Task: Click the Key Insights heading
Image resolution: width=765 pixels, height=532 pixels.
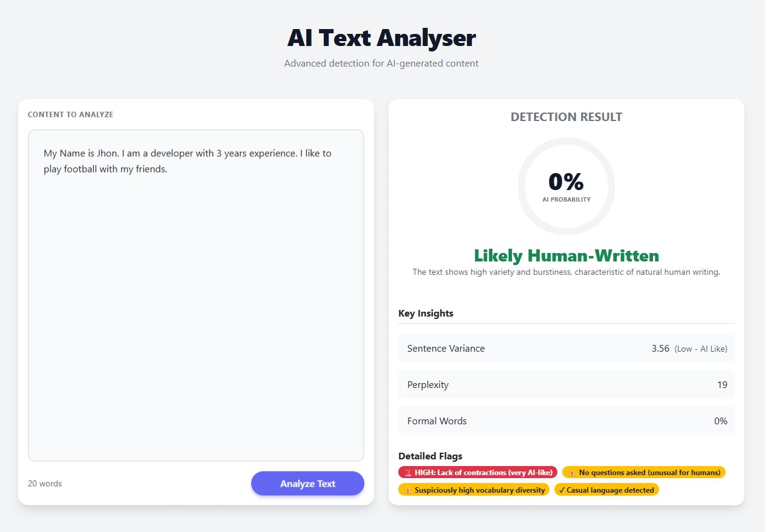Action: 425,314
